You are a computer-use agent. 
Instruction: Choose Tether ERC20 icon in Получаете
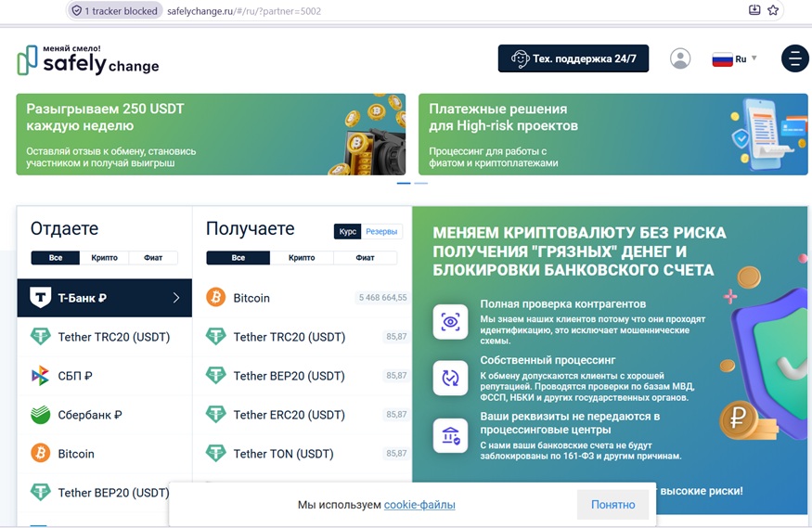tap(216, 414)
